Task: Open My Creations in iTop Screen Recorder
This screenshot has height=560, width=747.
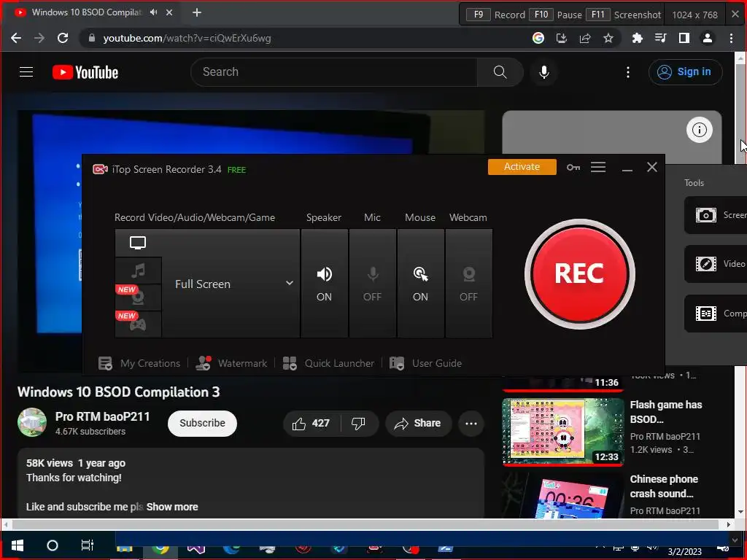Action: (x=139, y=363)
